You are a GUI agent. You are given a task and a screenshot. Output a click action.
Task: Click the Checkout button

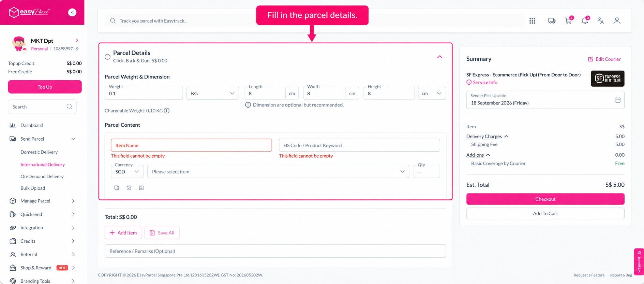coord(545,199)
